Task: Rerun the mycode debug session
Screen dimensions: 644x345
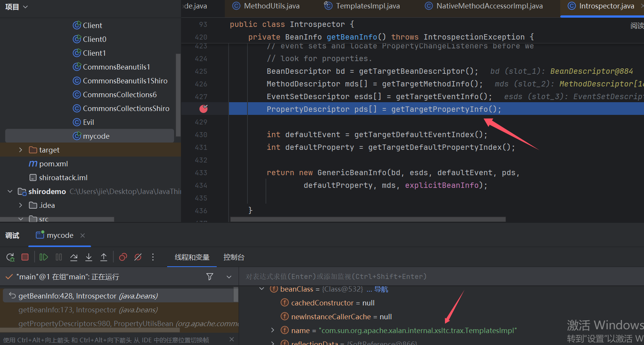Action: [10, 257]
